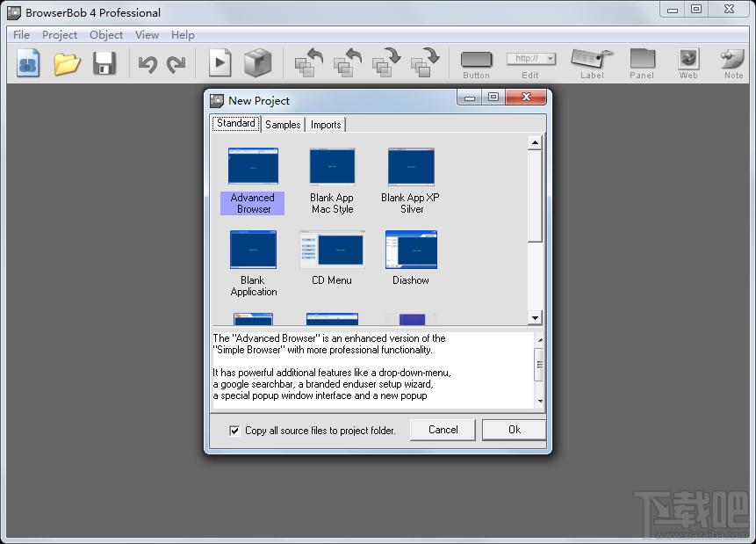Select the Blank App Mac Style template

[x=332, y=181]
